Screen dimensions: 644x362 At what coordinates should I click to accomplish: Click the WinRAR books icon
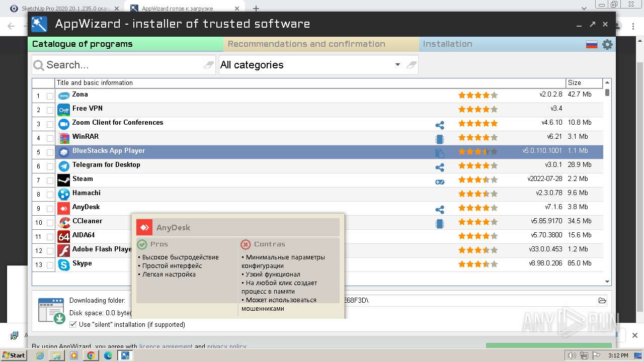(64, 138)
